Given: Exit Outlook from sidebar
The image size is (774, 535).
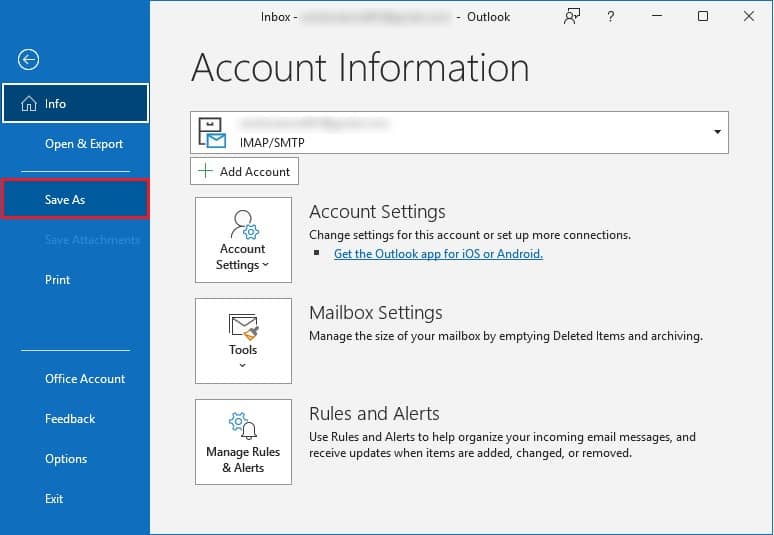Looking at the screenshot, I should (54, 498).
